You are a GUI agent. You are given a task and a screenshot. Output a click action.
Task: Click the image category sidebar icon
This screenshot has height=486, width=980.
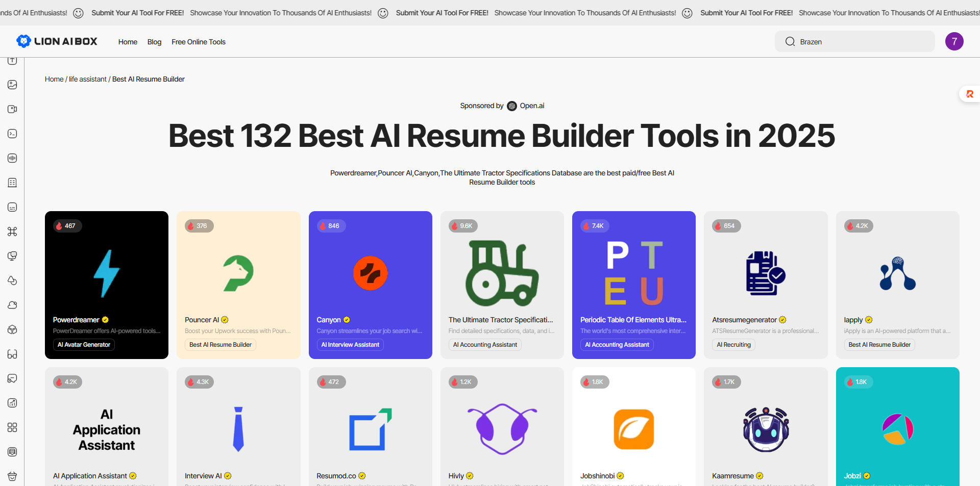[x=12, y=85]
